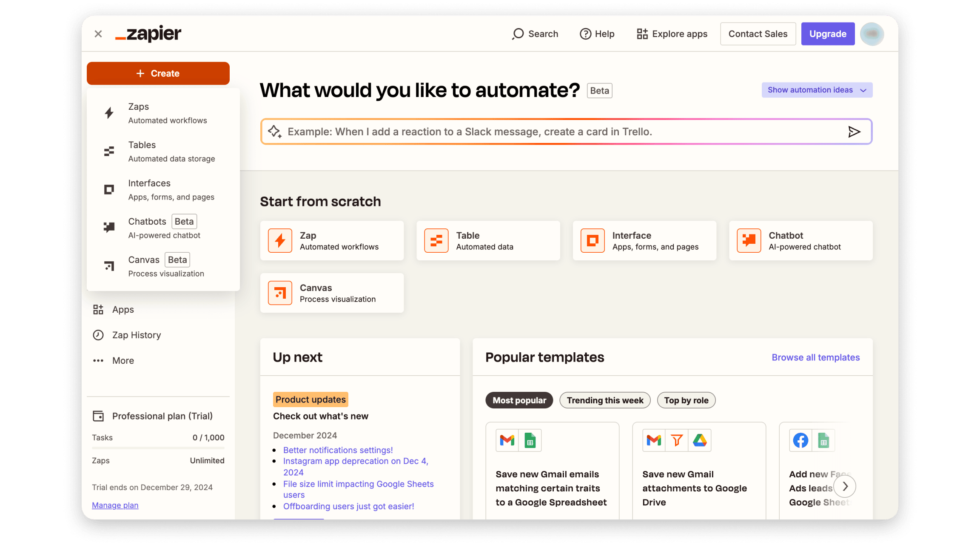Select Chatbots AI-powered chatbot menu item
980x545 pixels.
(x=163, y=228)
